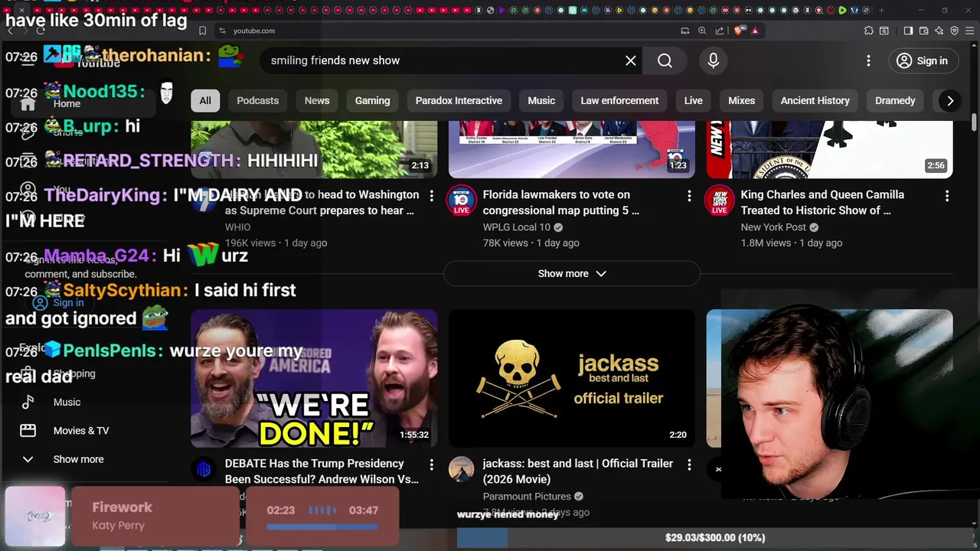Open the browser hamburger menu

coord(969,31)
